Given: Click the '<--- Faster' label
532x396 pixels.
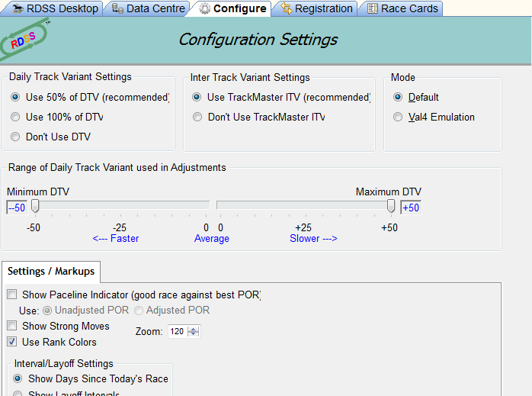Looking at the screenshot, I should point(116,238).
